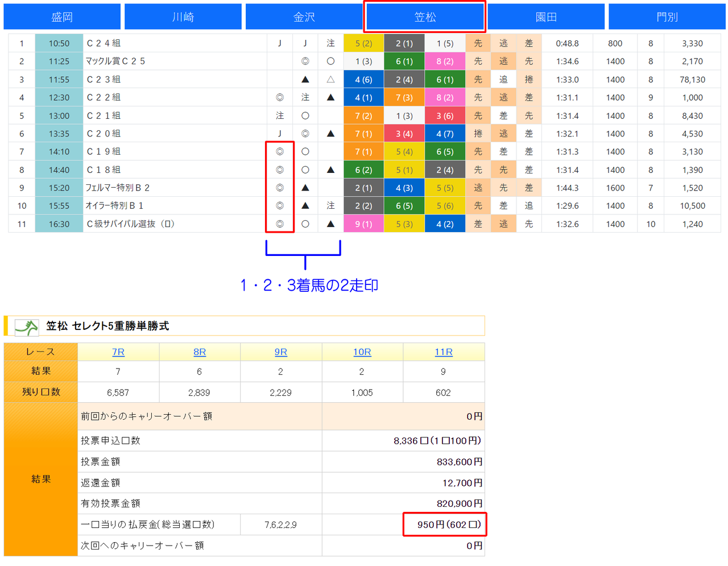Click the race name マックル賞C25

pyautogui.click(x=115, y=61)
